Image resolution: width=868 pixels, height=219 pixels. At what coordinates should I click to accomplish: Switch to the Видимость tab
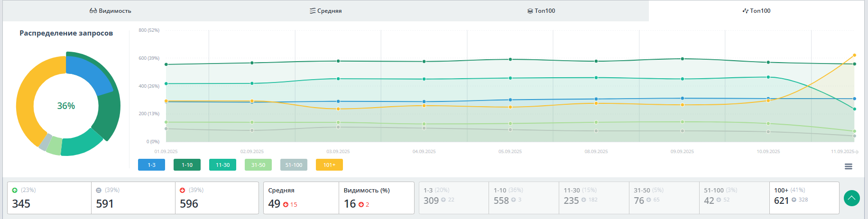click(x=111, y=11)
